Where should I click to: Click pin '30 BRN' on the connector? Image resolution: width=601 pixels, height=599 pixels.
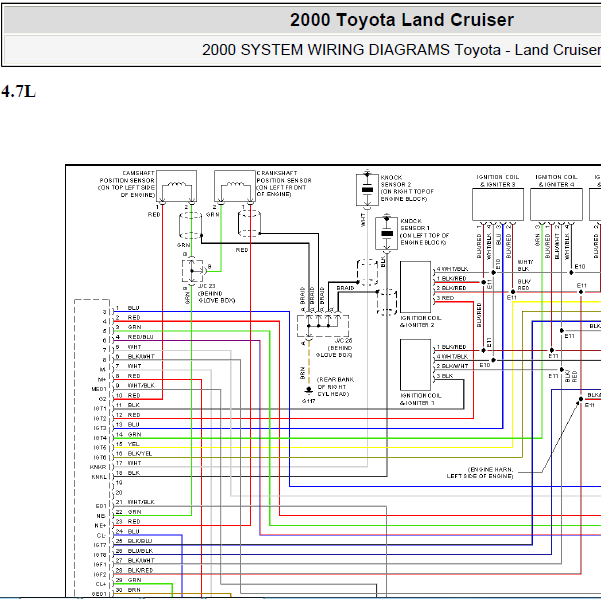click(128, 590)
